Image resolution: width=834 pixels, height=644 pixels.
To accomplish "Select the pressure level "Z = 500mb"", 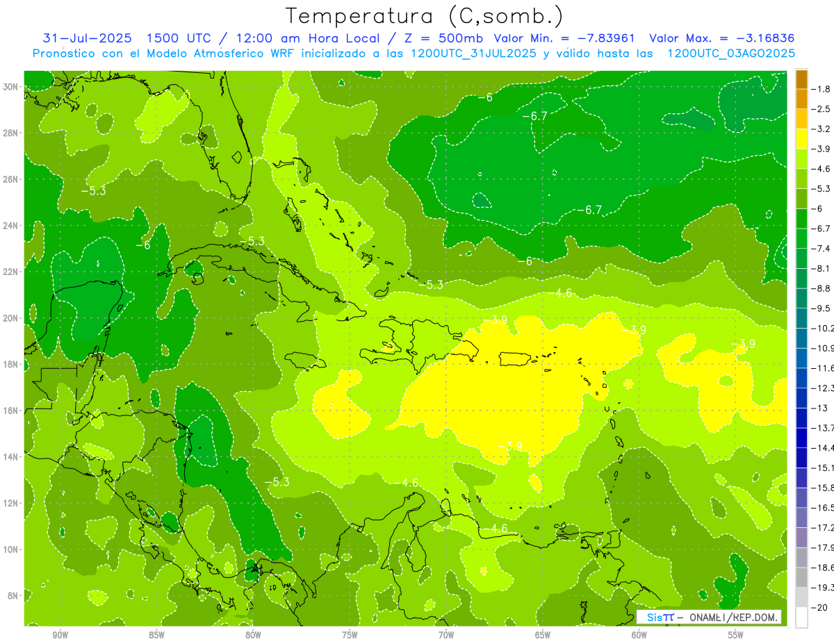I will [442, 38].
